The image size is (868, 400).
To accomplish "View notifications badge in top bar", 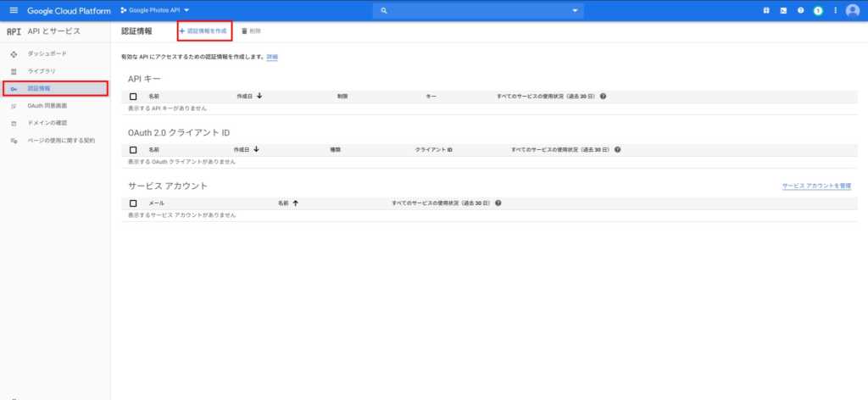I will pyautogui.click(x=818, y=10).
